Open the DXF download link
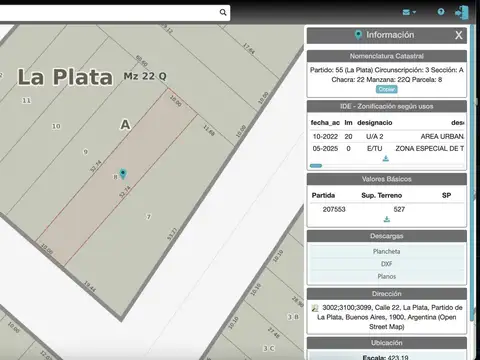The height and width of the screenshot is (360, 480). [387, 264]
